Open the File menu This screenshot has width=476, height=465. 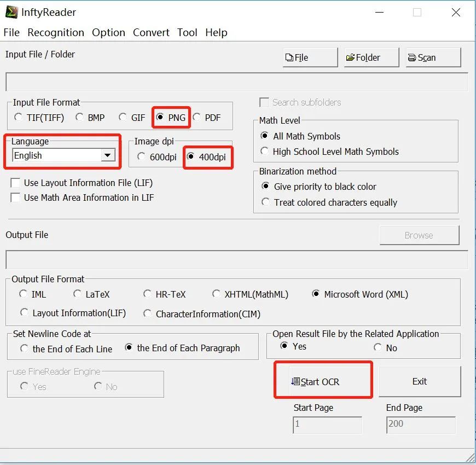pos(11,32)
